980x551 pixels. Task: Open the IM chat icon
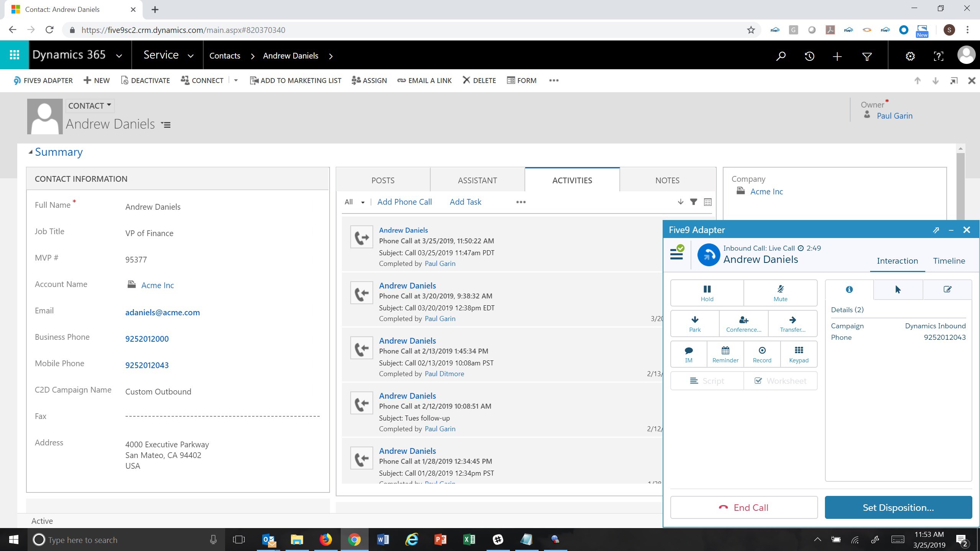tap(688, 354)
